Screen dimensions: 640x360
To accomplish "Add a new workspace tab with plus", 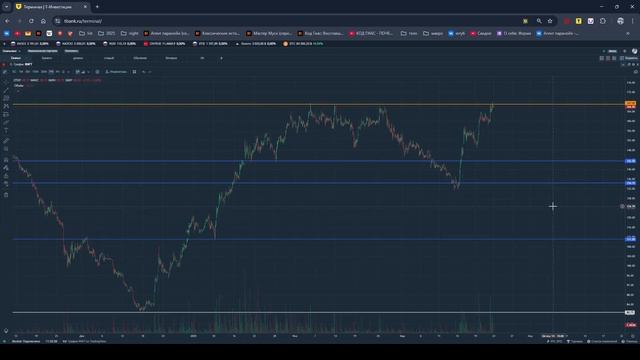I will [221, 58].
